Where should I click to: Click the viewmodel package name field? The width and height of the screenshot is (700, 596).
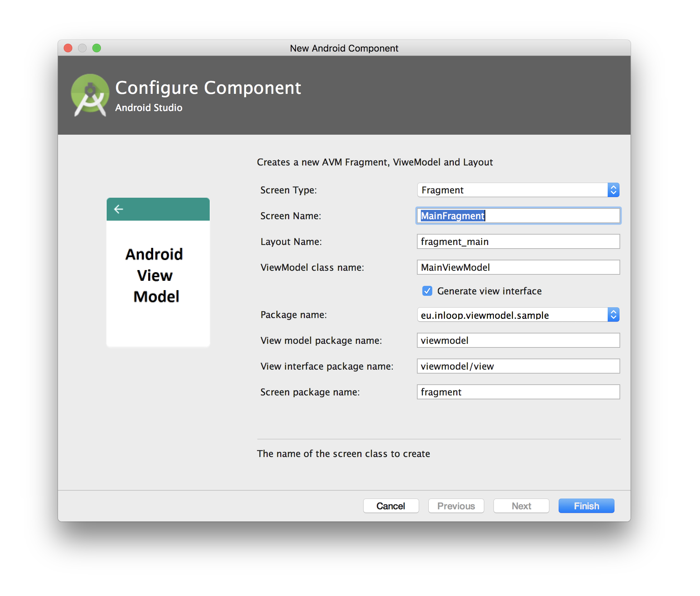coord(518,340)
